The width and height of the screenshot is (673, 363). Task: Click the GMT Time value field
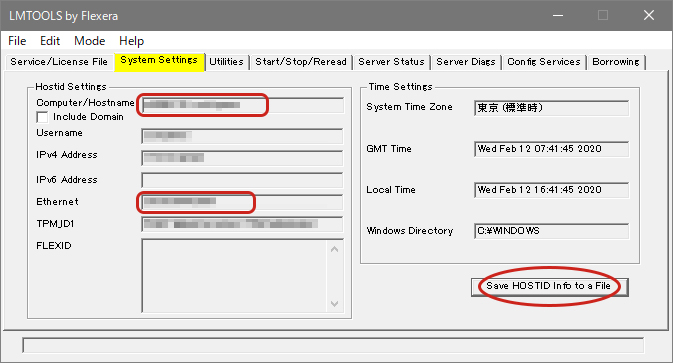(552, 149)
